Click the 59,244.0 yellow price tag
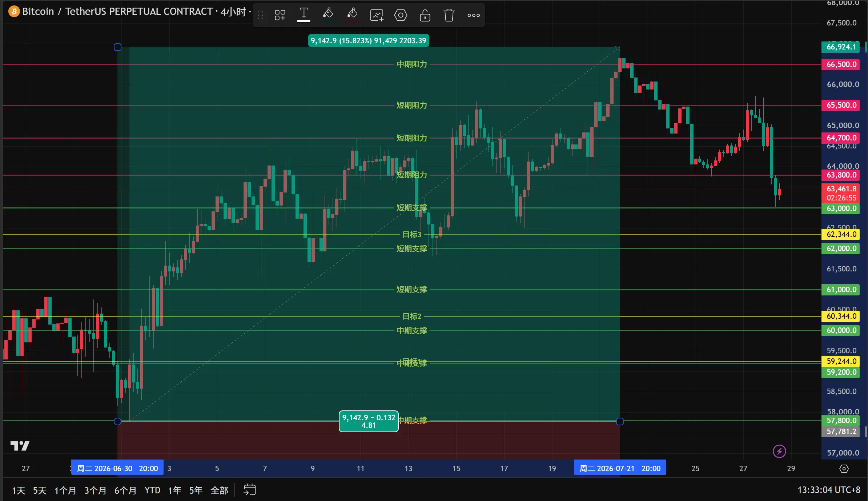The height and width of the screenshot is (501, 868). 840,361
